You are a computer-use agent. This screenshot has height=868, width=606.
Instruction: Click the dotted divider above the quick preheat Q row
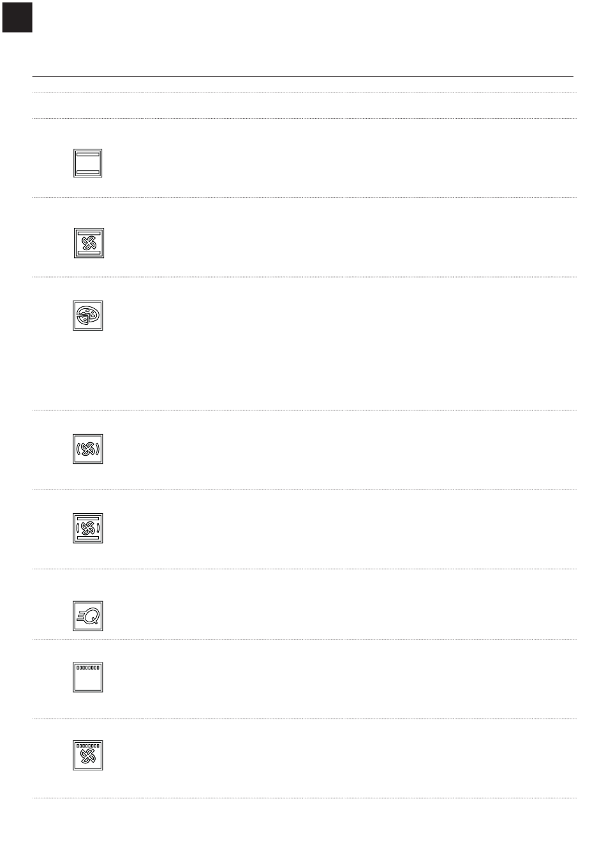click(304, 569)
